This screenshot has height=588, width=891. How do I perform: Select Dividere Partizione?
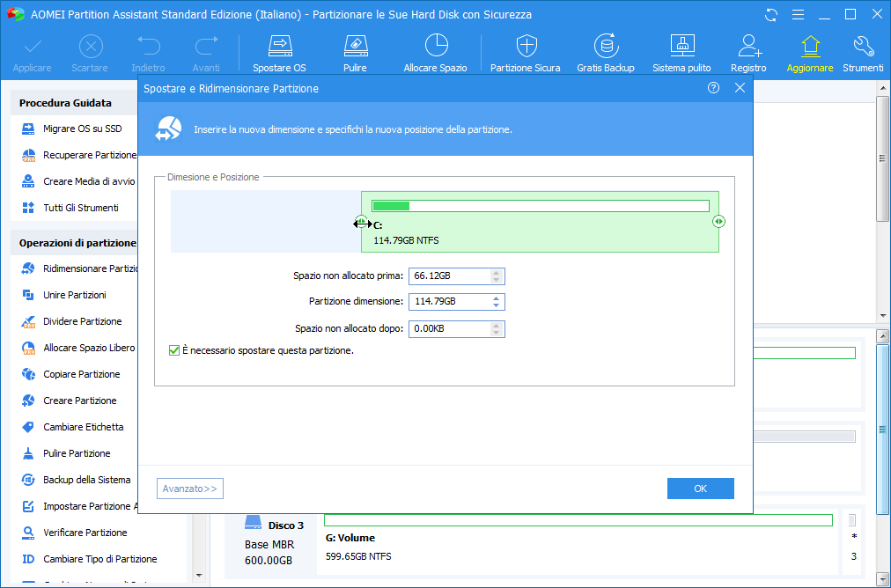click(74, 321)
